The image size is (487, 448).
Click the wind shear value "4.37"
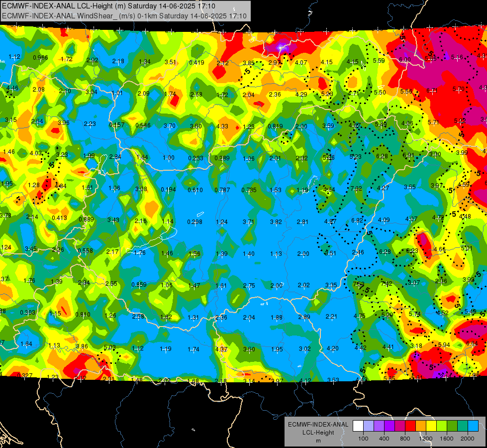pos(221,349)
